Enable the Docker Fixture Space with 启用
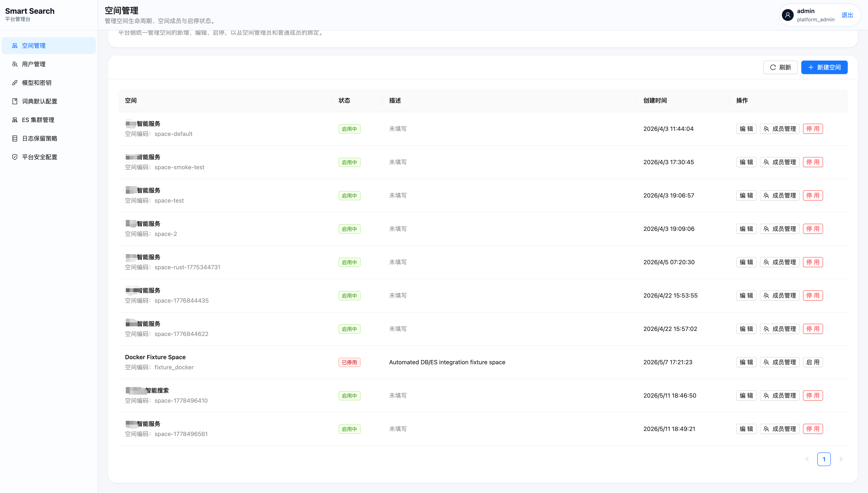 pos(812,362)
